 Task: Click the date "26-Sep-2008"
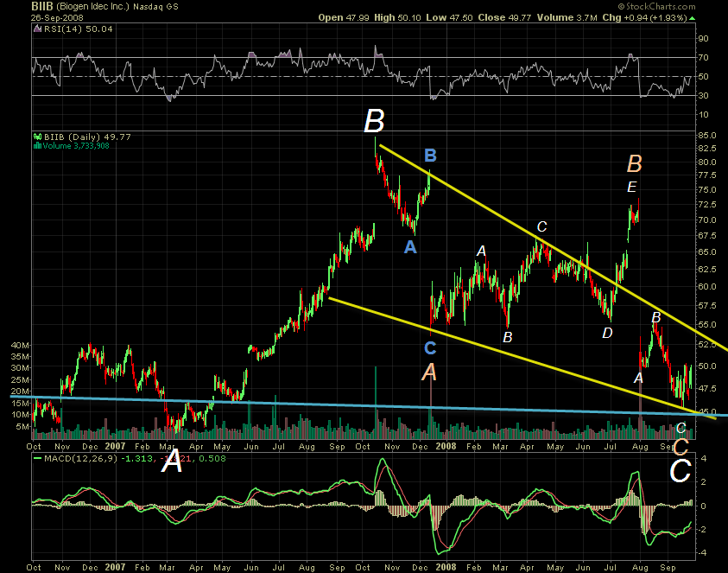click(x=57, y=17)
